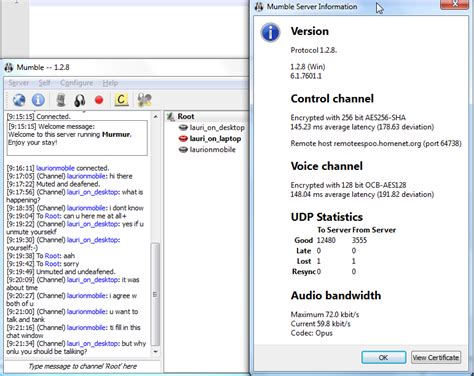Click the 'Audio bandwidth' heading
Image resolution: width=474 pixels, height=376 pixels.
pyautogui.click(x=336, y=295)
